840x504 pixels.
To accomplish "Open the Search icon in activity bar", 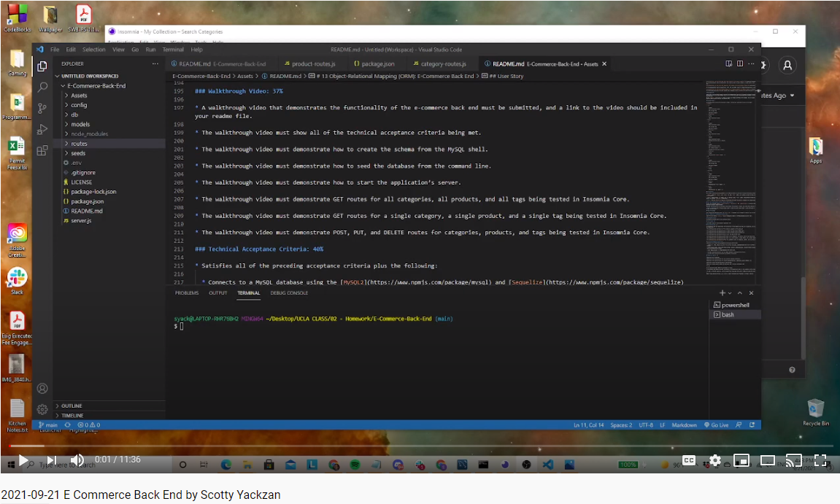I will click(x=42, y=87).
